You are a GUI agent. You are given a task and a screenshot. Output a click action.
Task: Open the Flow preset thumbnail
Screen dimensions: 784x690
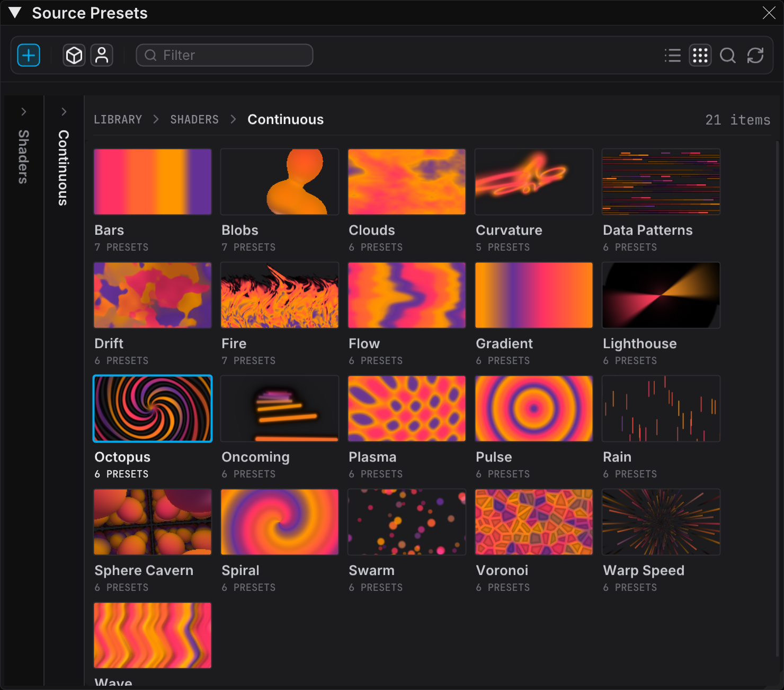(407, 295)
